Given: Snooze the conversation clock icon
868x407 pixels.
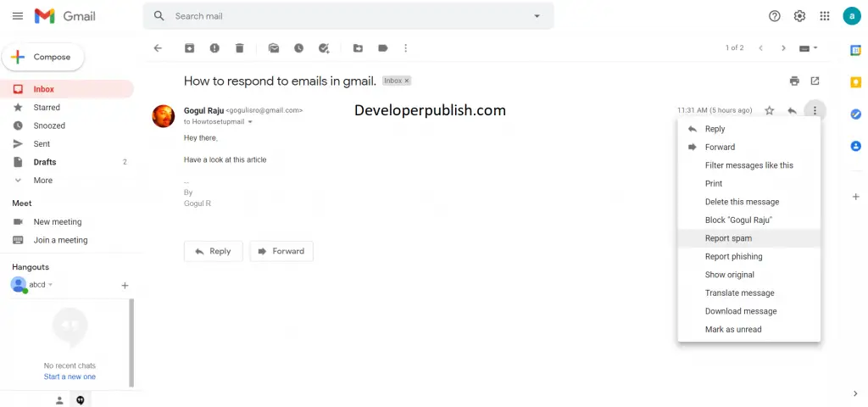Looking at the screenshot, I should pyautogui.click(x=299, y=48).
